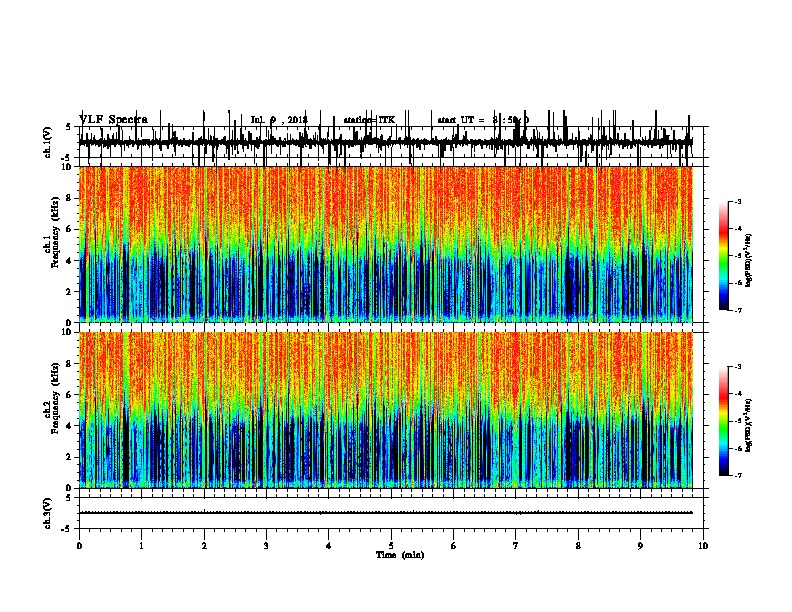
Task: Click the "Time (min)" x-axis label
Action: pos(400,555)
